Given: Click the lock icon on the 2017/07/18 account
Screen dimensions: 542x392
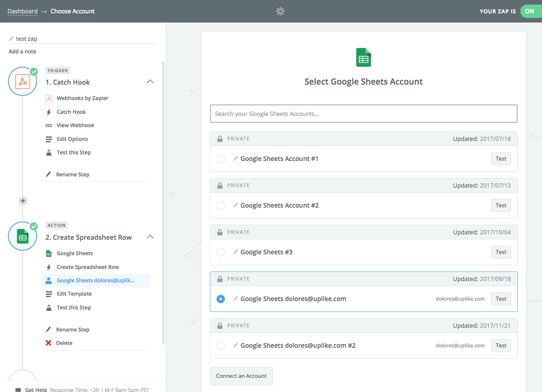Looking at the screenshot, I should pos(220,139).
